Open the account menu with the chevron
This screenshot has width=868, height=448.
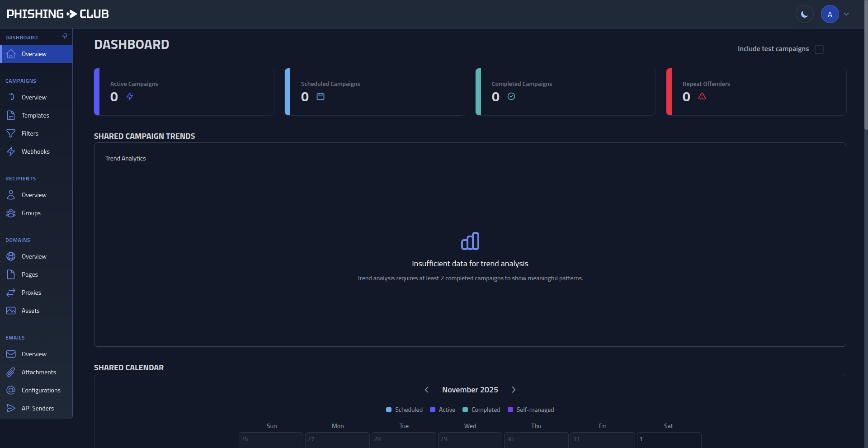click(846, 14)
